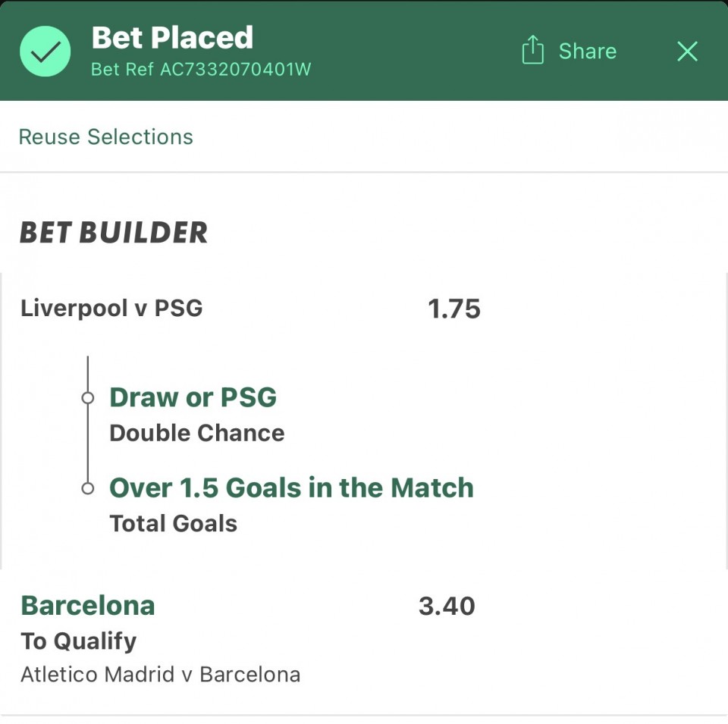Click the circle marker beside Draw or PSG
Viewport: 728px width, 724px height.
88,397
